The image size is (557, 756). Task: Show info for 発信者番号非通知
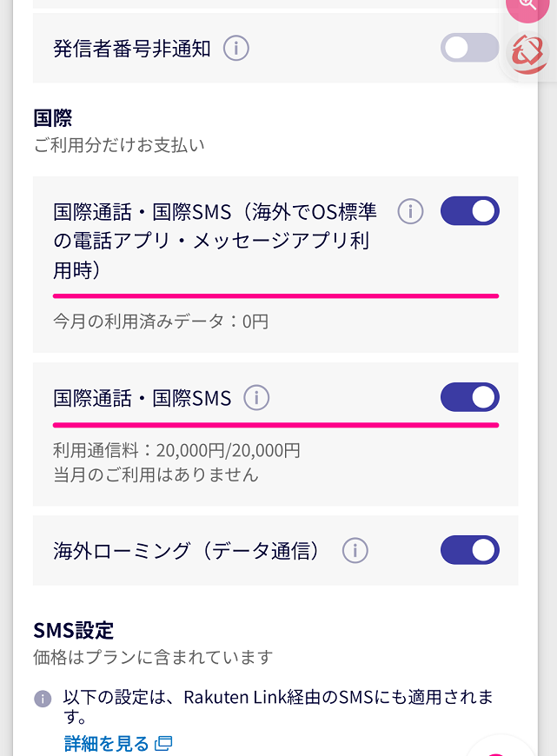coord(235,49)
